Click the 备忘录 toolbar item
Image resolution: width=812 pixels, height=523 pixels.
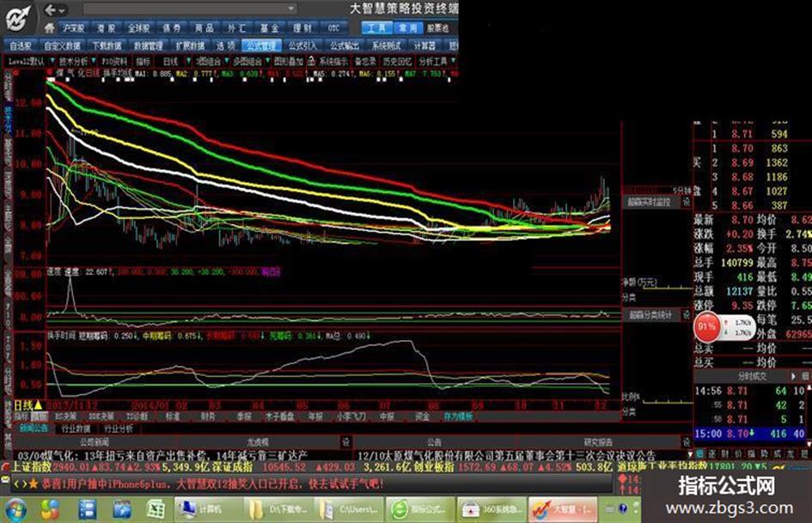(x=365, y=61)
